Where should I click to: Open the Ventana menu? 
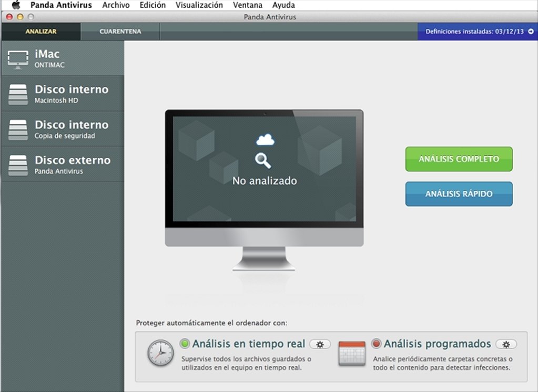click(247, 5)
